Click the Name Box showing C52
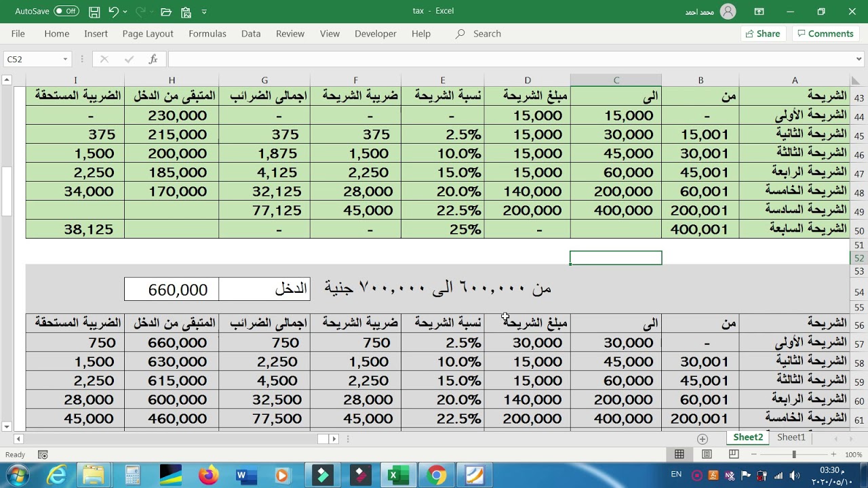Screen dimensions: 868x488 pyautogui.click(x=33, y=59)
